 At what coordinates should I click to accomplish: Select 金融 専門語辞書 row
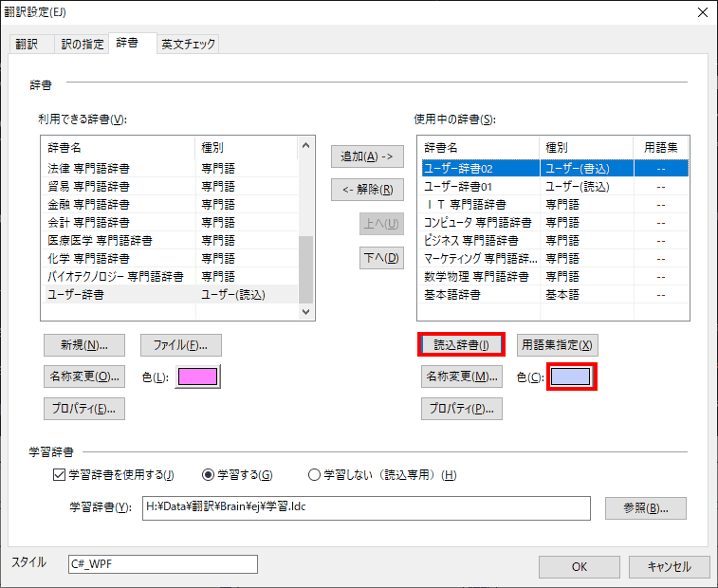click(x=170, y=204)
